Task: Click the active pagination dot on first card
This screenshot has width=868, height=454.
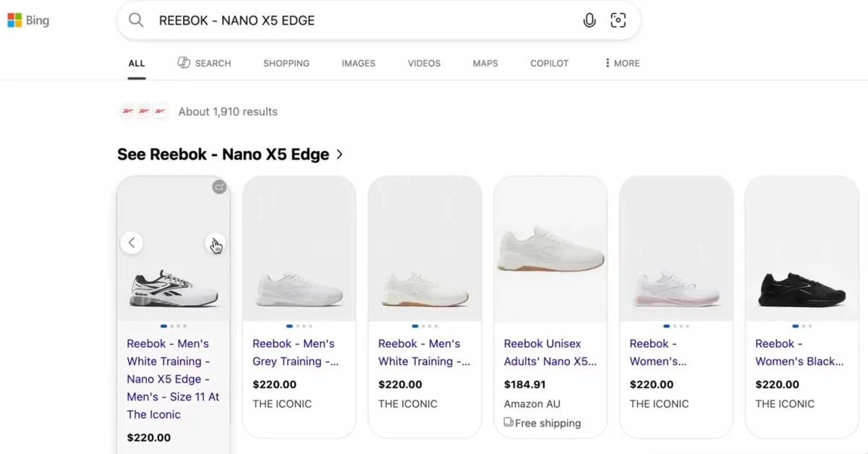Action: (162, 325)
